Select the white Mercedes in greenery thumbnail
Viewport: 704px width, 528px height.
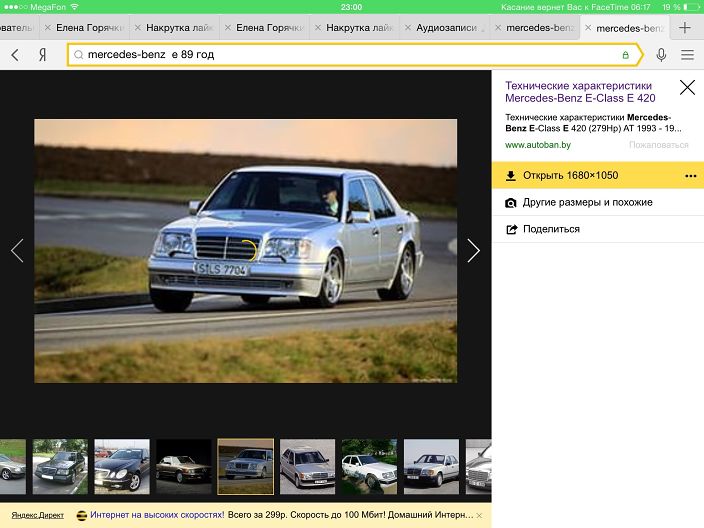coord(370,466)
